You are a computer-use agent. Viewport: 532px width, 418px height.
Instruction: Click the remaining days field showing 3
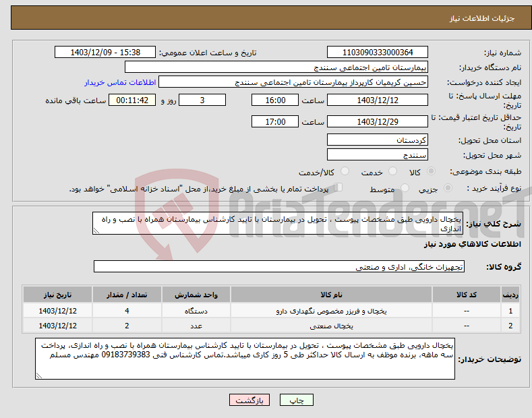pyautogui.click(x=202, y=100)
